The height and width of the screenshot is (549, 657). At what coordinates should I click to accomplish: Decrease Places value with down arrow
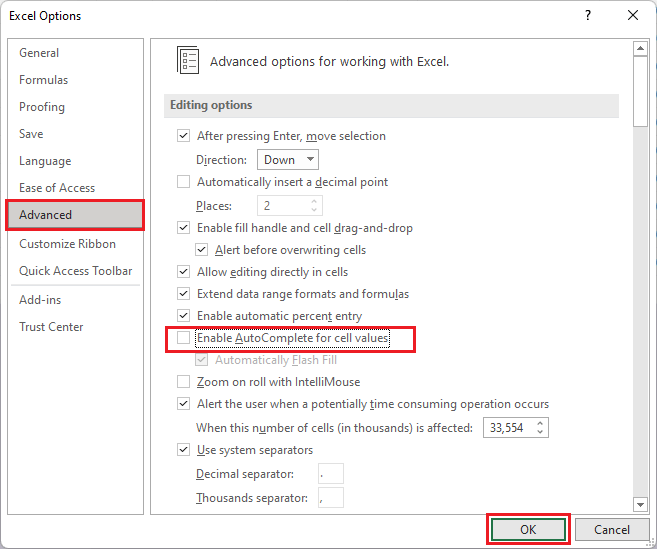(314, 210)
